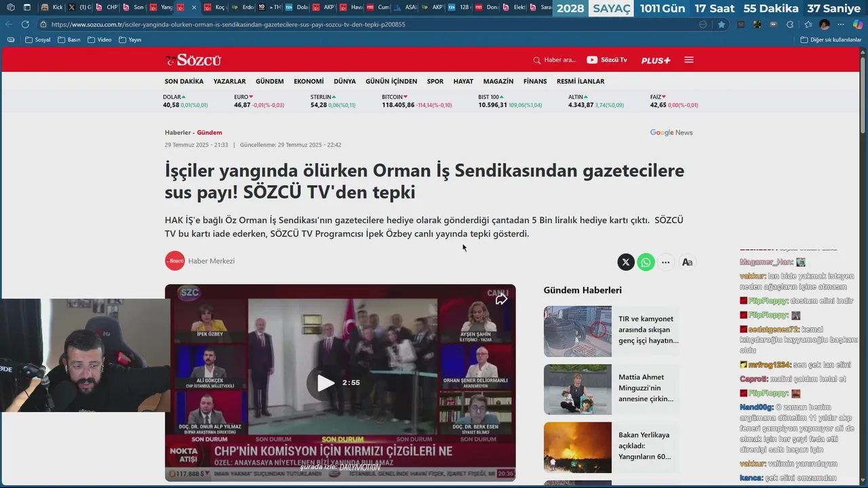
Task: Open HAYAT menu item
Action: pyautogui.click(x=463, y=81)
